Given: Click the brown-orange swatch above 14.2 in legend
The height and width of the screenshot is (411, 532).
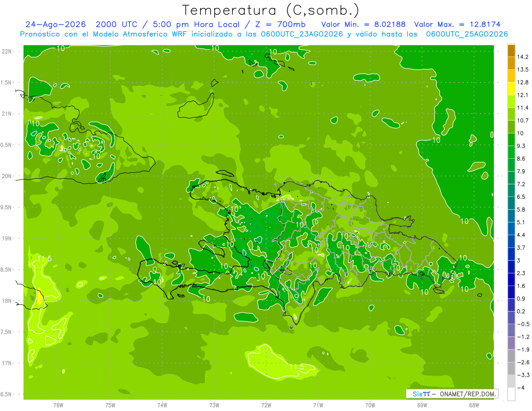Looking at the screenshot, I should tap(512, 51).
